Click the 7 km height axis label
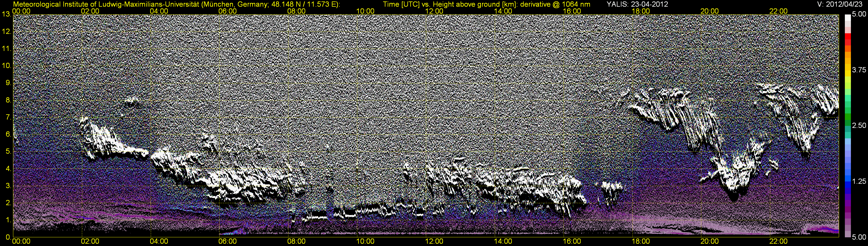 click(8, 117)
